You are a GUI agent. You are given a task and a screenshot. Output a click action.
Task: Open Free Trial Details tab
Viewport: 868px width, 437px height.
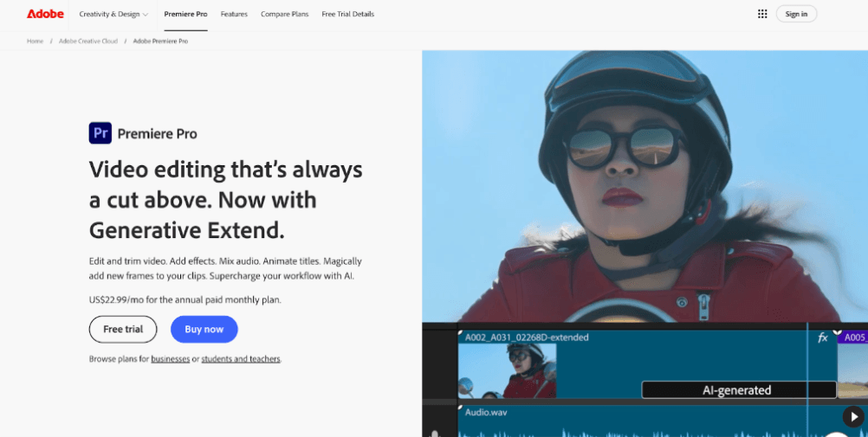tap(347, 14)
